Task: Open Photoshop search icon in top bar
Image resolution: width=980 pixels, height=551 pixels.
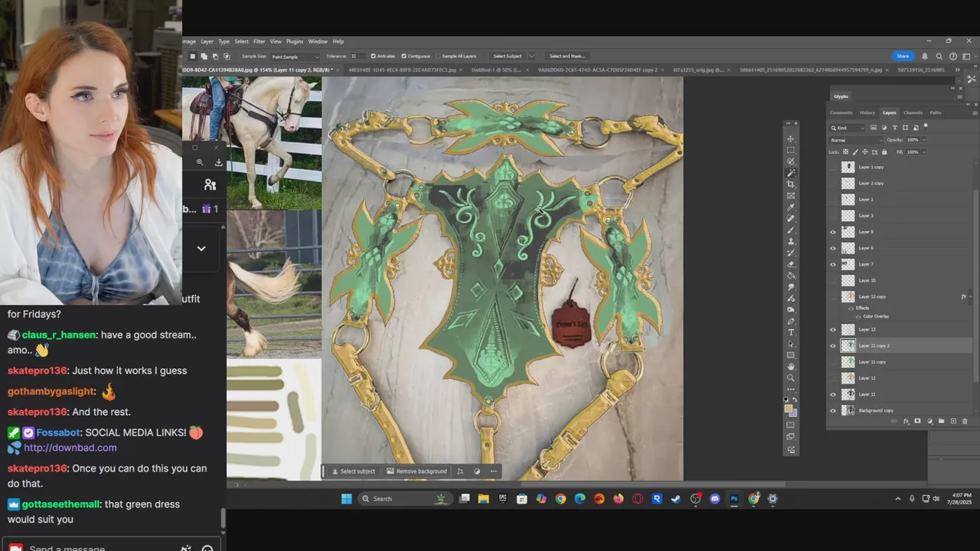Action: click(x=939, y=56)
